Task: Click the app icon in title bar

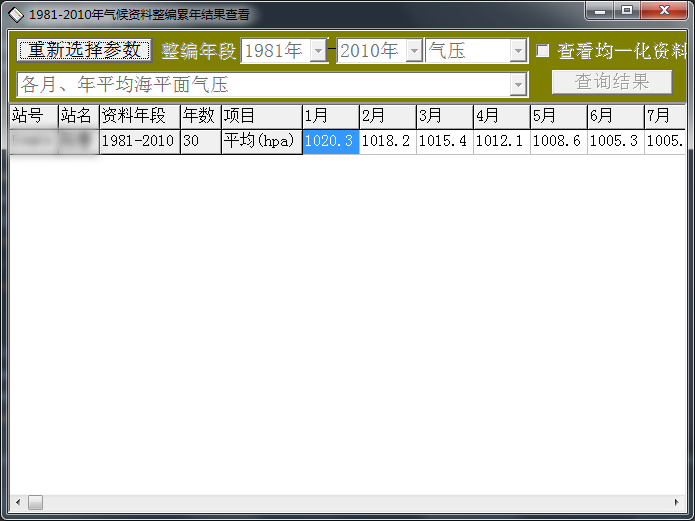Action: tap(15, 14)
